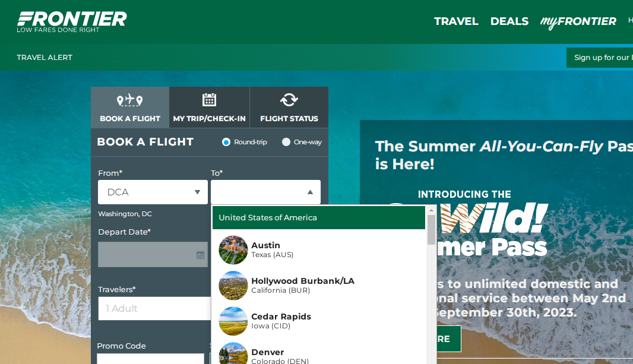Image resolution: width=633 pixels, height=364 pixels.
Task: Click the My Trip calendar icon
Action: point(209,100)
